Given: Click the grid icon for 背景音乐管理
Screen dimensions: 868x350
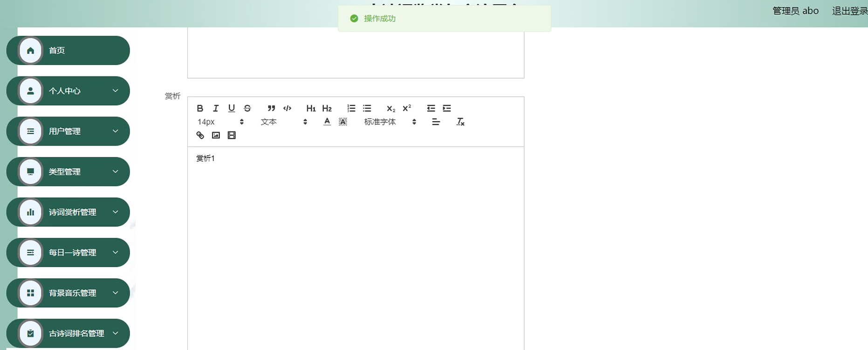Looking at the screenshot, I should coord(31,293).
